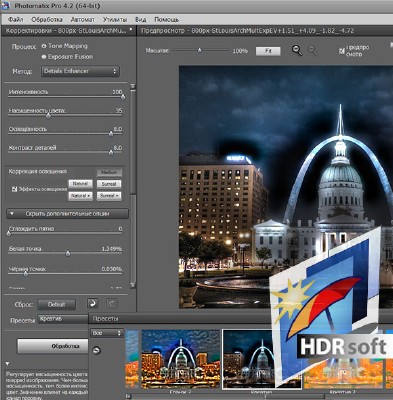
Task: Open the Утилиты menu
Action: click(x=115, y=20)
